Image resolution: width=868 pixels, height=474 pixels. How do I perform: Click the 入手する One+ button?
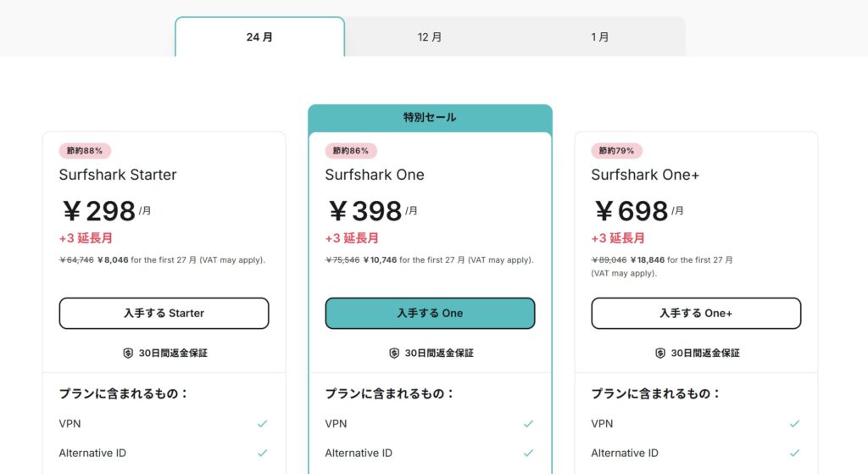point(696,313)
